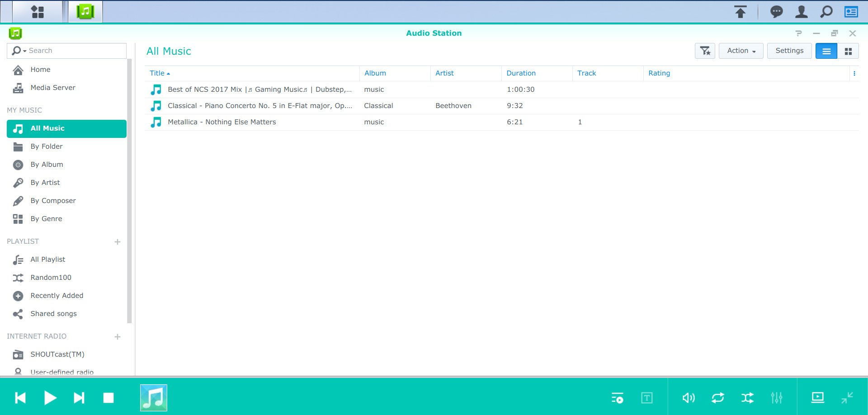This screenshot has width=868, height=415.
Task: Add a new playlist with plus icon
Action: 118,242
